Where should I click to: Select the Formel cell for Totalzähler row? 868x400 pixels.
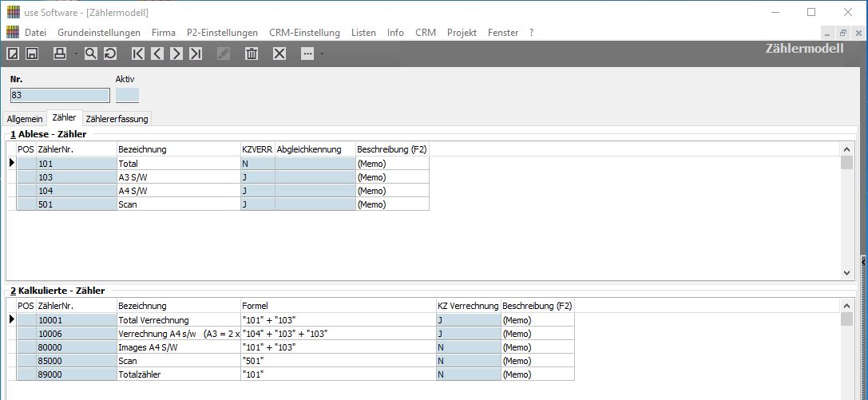coord(337,374)
